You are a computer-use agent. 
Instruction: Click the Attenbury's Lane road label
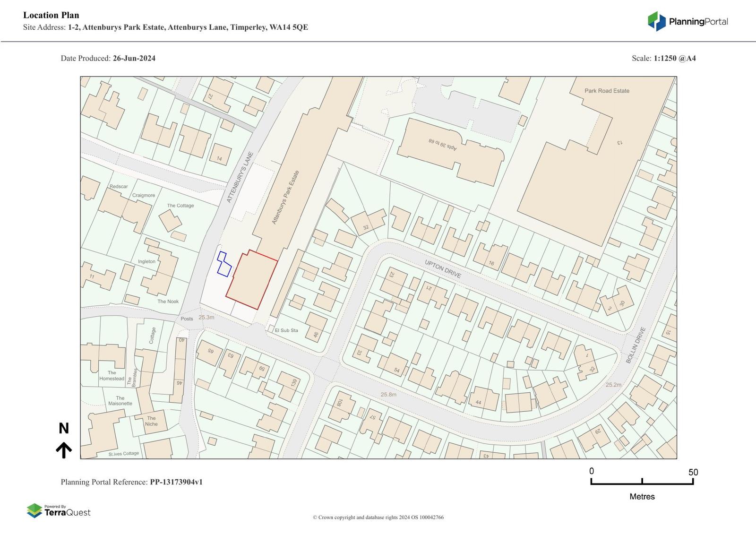click(240, 177)
